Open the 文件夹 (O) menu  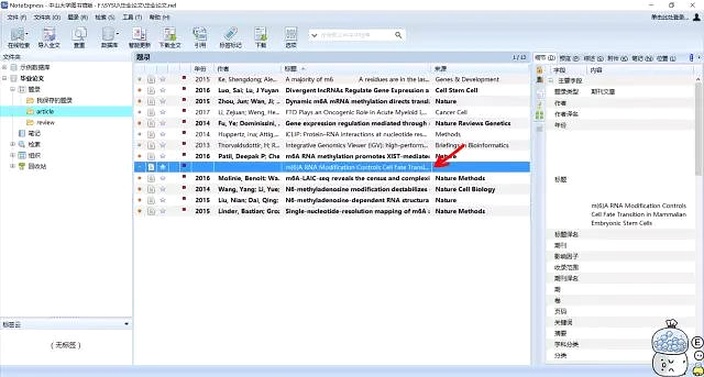[47, 17]
